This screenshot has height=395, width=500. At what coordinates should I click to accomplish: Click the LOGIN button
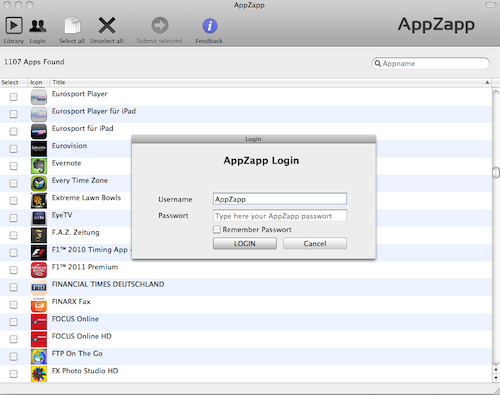point(245,243)
